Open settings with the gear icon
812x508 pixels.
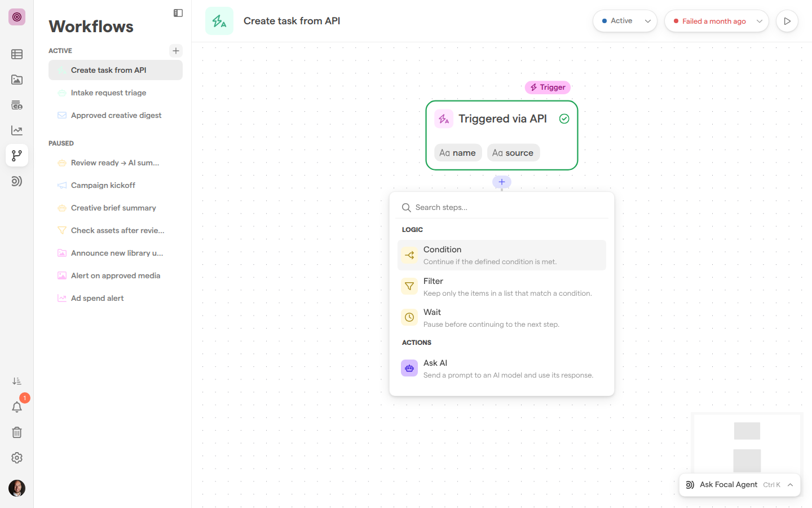click(x=17, y=458)
